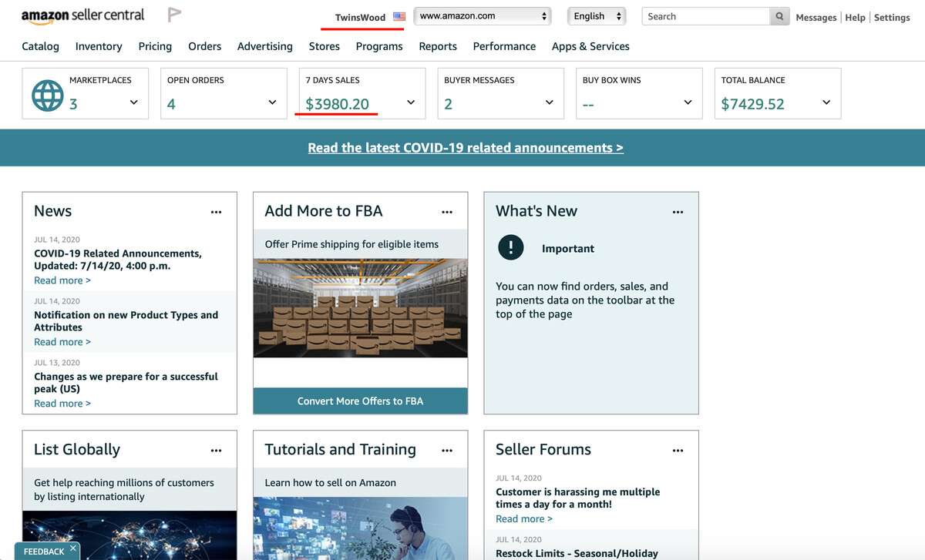
Task: Click the Tutorials and Training image
Action: click(x=360, y=528)
